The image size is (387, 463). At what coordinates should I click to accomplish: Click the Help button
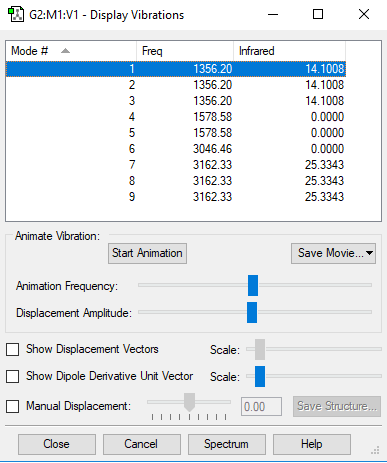click(x=312, y=444)
